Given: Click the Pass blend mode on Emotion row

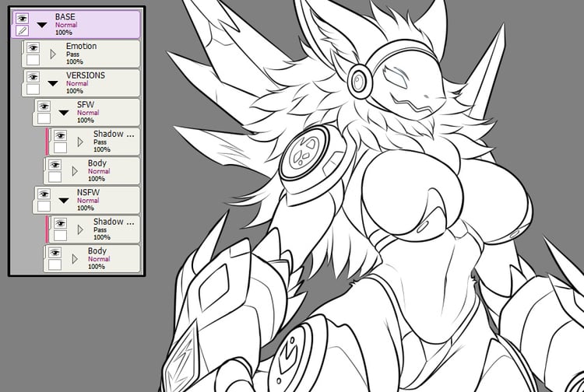Looking at the screenshot, I should point(72,54).
